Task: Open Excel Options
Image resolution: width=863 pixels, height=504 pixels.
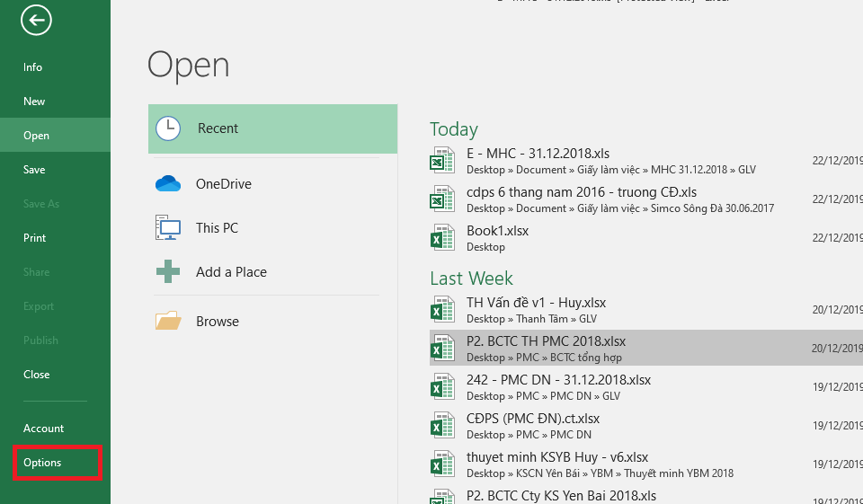Action: click(43, 463)
